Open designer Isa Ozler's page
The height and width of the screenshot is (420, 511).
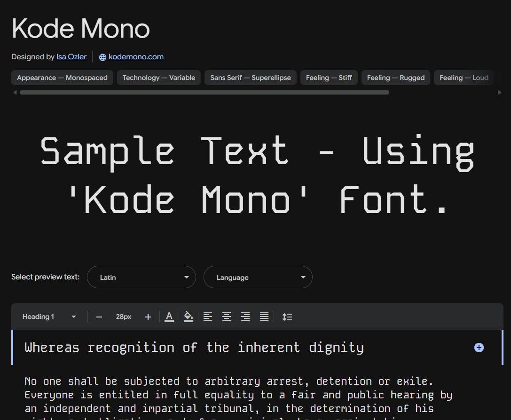[71, 57]
